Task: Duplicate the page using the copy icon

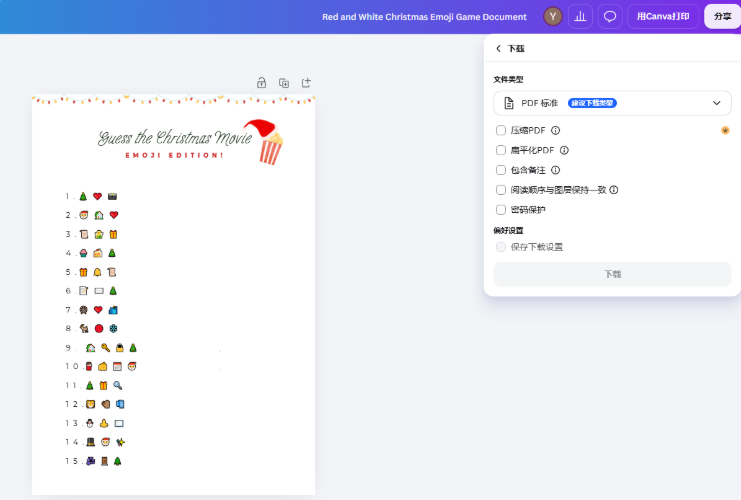Action: [x=284, y=83]
